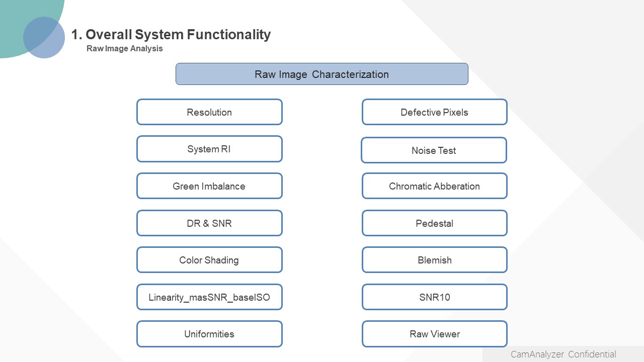644x362 pixels.
Task: Open the System RI box
Action: 209,149
